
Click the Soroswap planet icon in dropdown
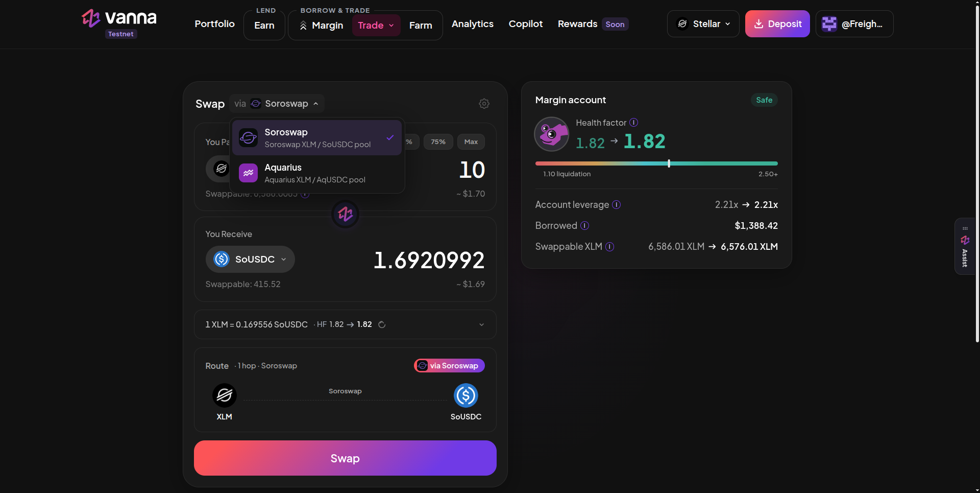point(249,137)
